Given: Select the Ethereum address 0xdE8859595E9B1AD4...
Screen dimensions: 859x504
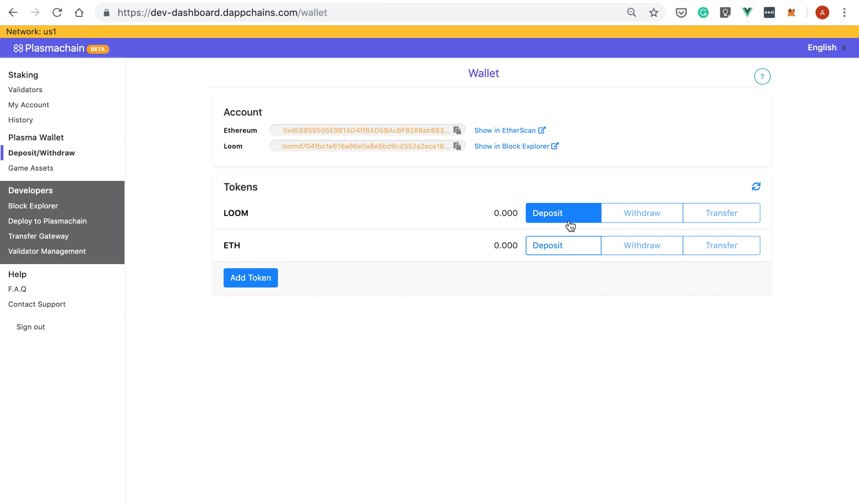Looking at the screenshot, I should (366, 130).
